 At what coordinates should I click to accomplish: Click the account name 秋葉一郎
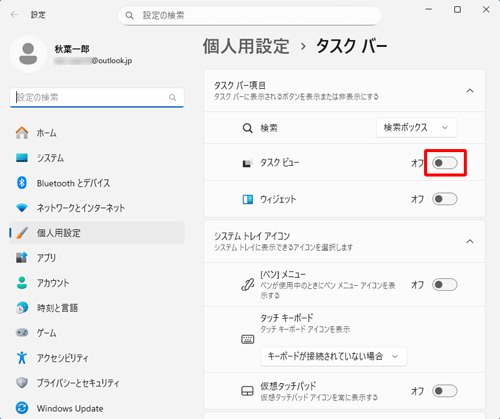72,49
